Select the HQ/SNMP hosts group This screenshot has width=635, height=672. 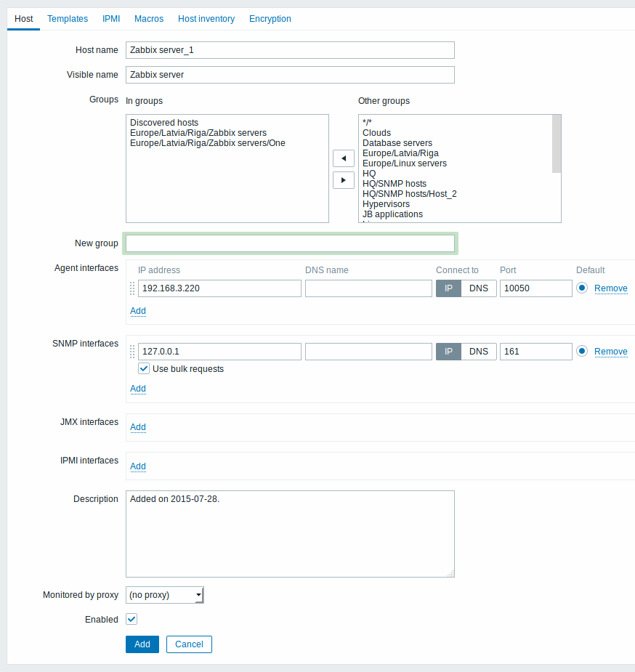[x=395, y=184]
